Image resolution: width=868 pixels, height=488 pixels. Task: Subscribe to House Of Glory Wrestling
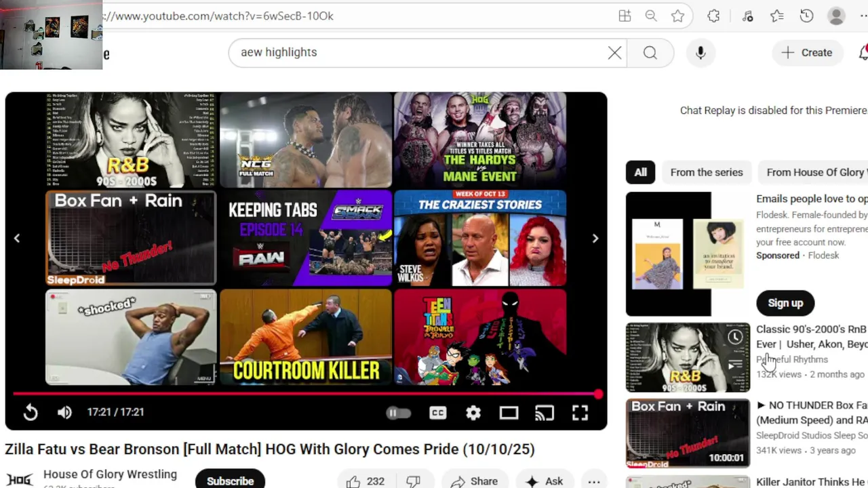pyautogui.click(x=230, y=480)
